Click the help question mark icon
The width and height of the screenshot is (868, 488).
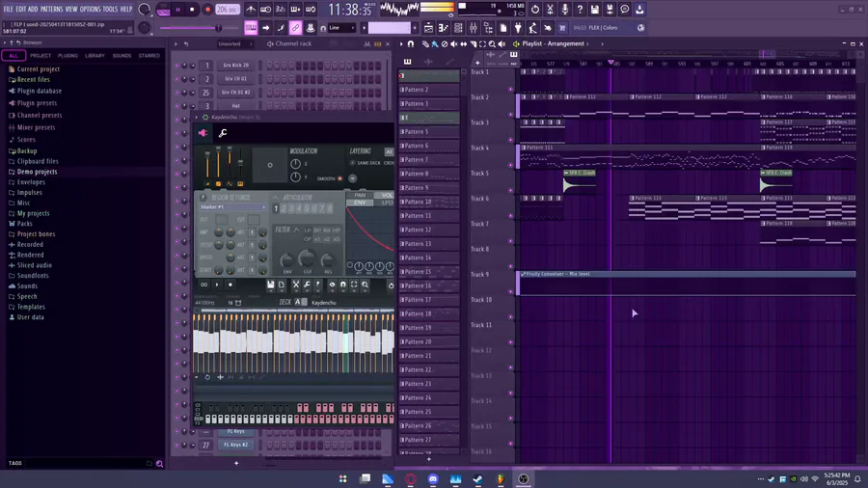(x=580, y=10)
